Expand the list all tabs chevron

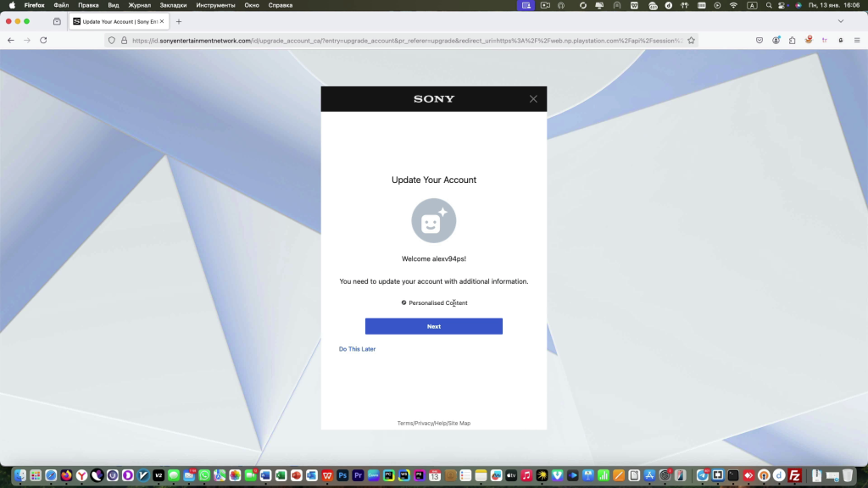coord(841,21)
